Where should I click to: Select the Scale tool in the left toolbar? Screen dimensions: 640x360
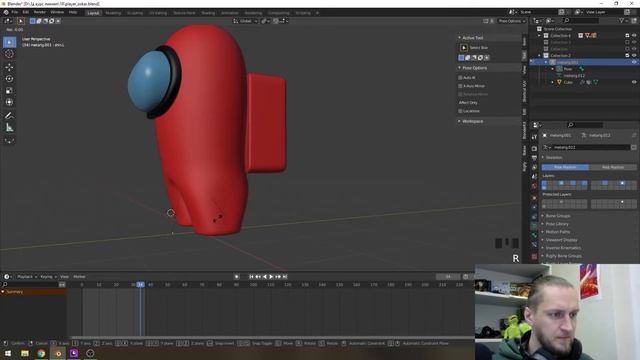[x=9, y=91]
